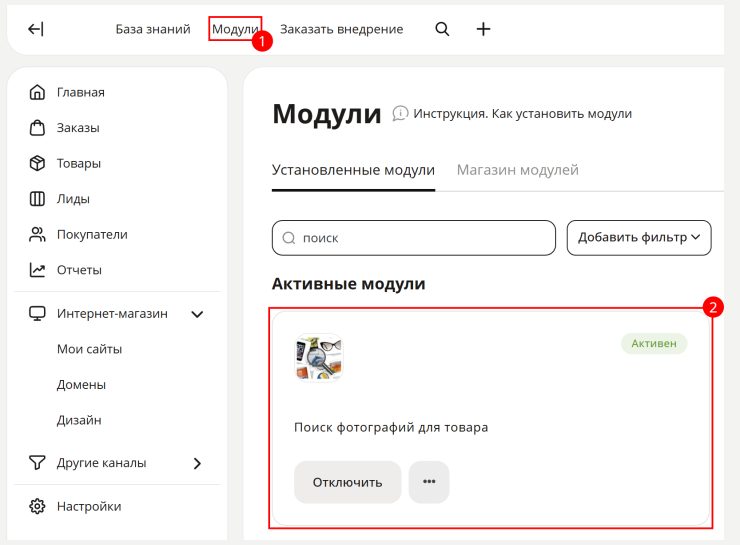Open Домены submenu item

tap(81, 385)
